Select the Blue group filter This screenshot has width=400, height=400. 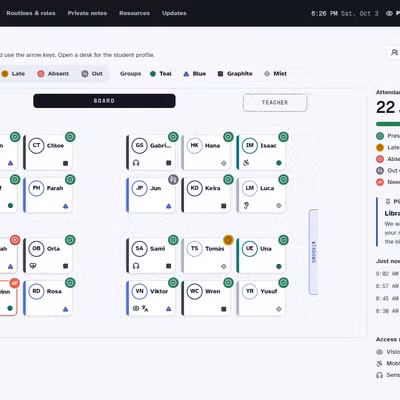coord(195,74)
